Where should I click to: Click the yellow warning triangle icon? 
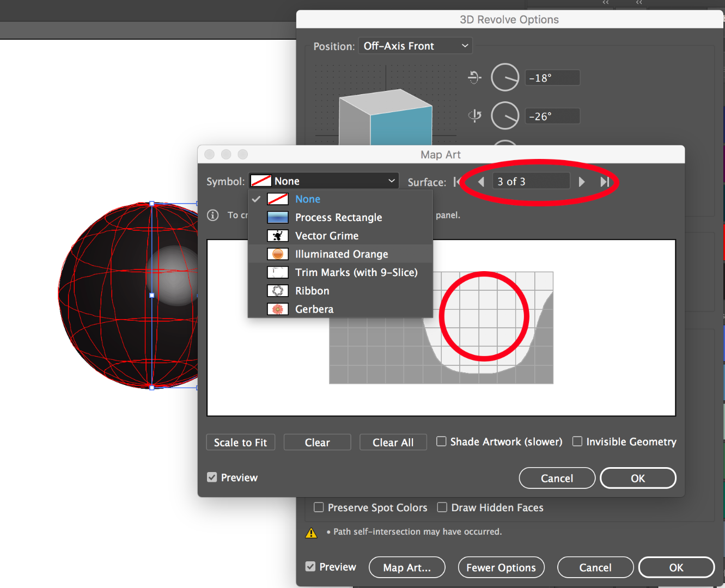pos(312,532)
